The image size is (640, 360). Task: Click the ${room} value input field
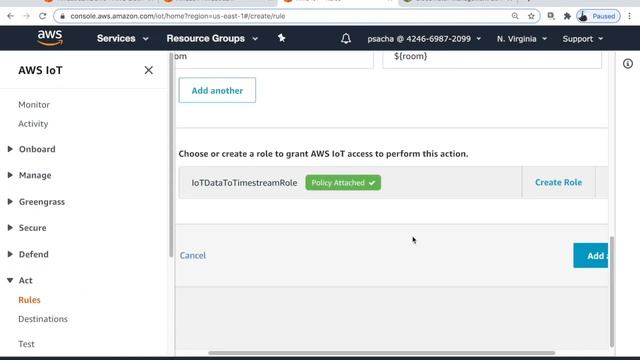pos(492,60)
